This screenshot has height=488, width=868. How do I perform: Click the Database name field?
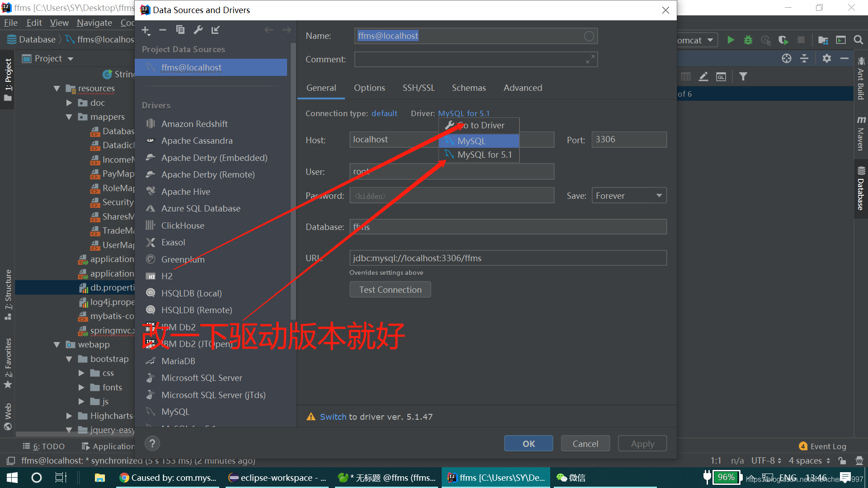(508, 227)
